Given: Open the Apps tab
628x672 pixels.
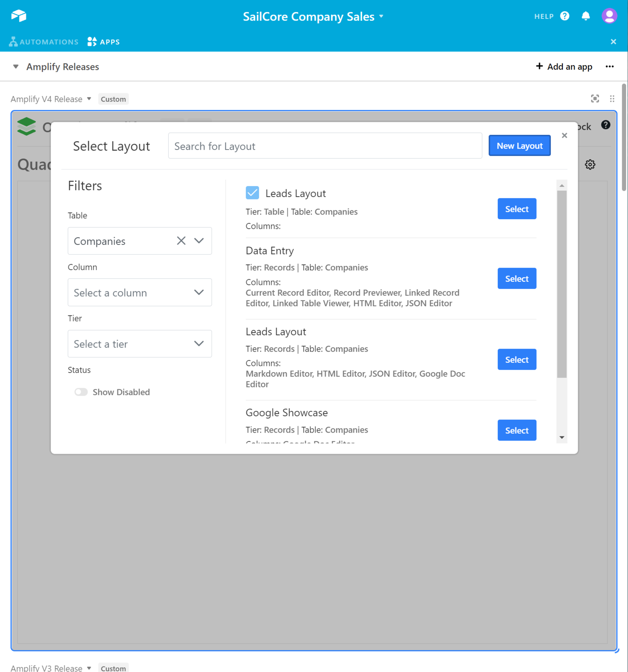Looking at the screenshot, I should pyautogui.click(x=104, y=42).
